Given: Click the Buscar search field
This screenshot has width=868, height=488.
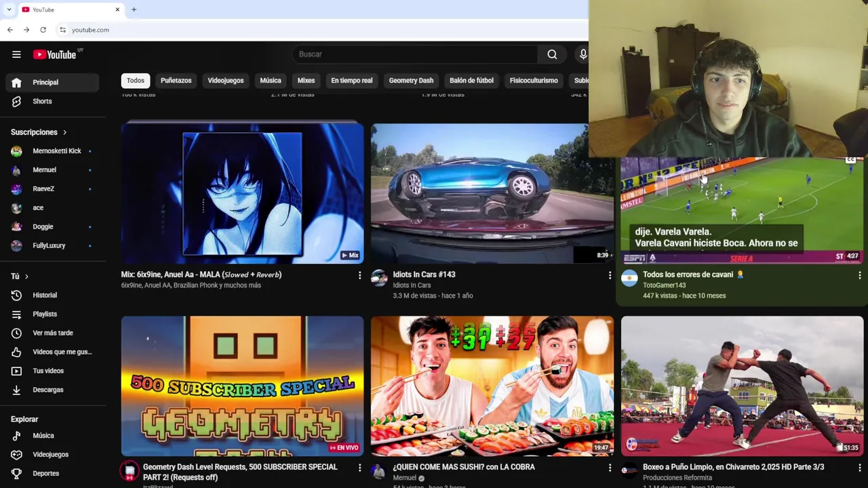Looking at the screenshot, I should [x=415, y=54].
